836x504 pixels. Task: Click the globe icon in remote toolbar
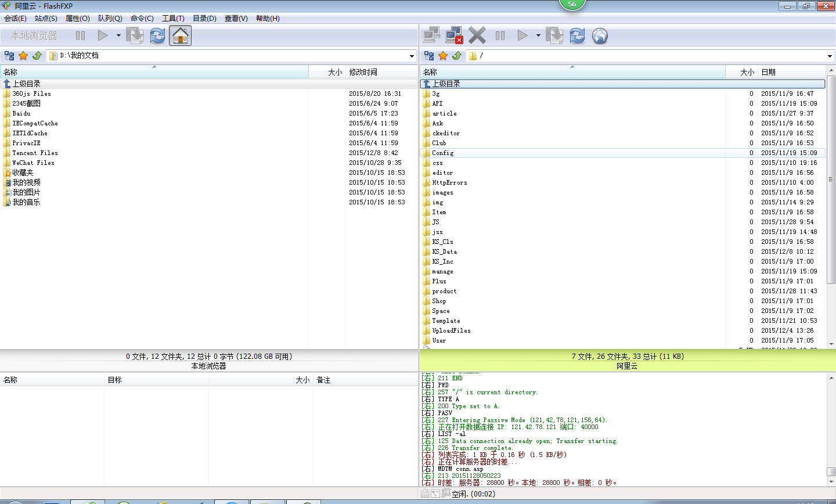[x=600, y=36]
